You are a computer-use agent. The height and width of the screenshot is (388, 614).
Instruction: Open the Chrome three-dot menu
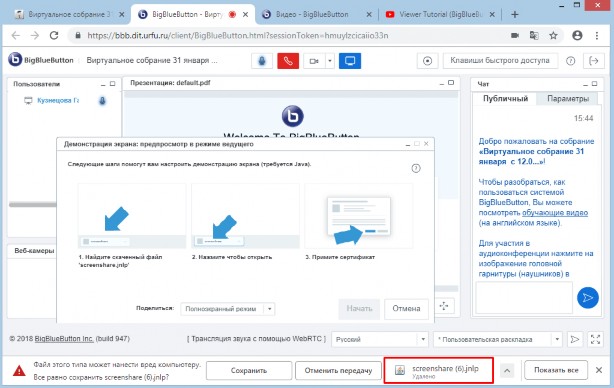point(597,36)
